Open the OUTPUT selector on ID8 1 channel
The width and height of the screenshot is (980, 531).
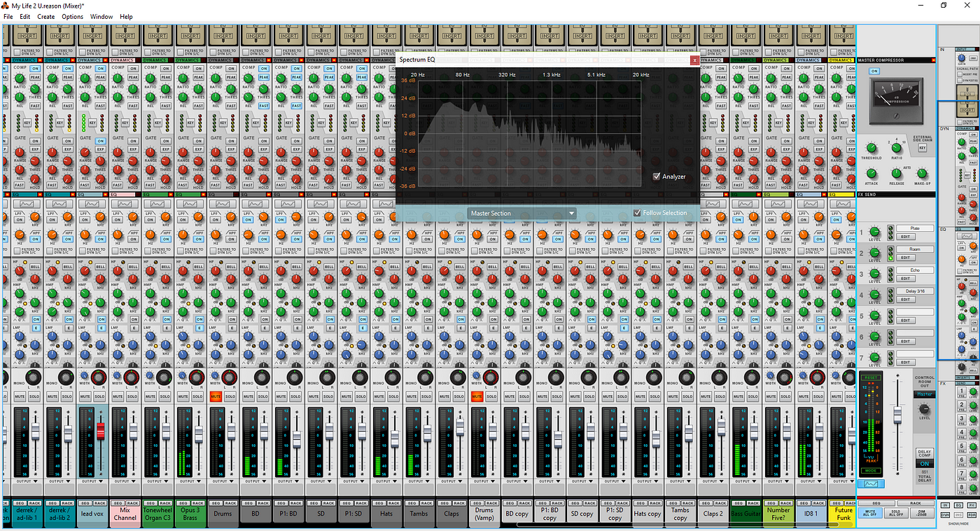(811, 481)
